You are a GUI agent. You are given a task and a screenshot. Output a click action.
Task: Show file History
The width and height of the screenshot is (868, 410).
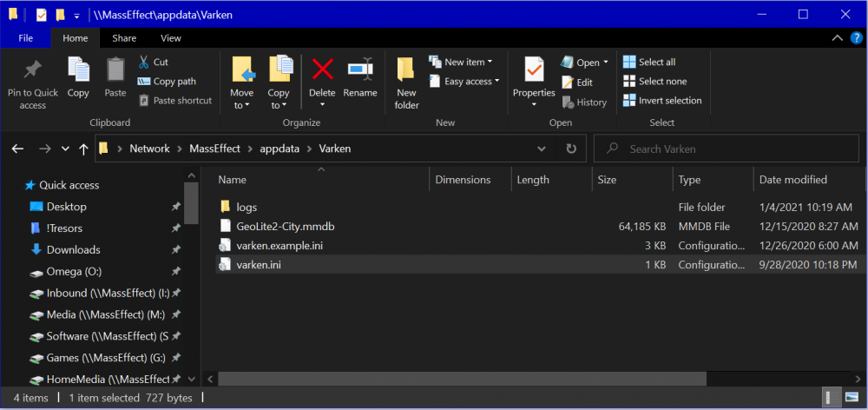(584, 102)
